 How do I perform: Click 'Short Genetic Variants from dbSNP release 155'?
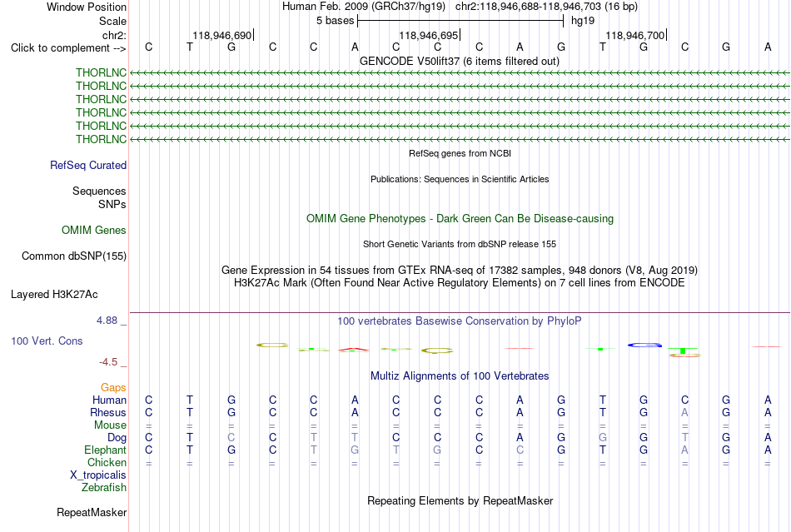(x=460, y=244)
